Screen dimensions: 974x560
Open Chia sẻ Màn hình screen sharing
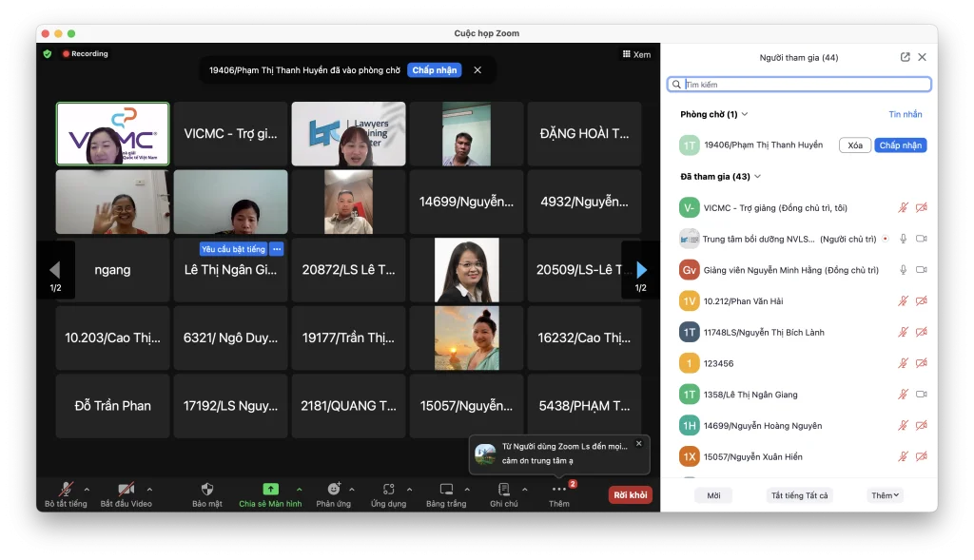coord(270,489)
